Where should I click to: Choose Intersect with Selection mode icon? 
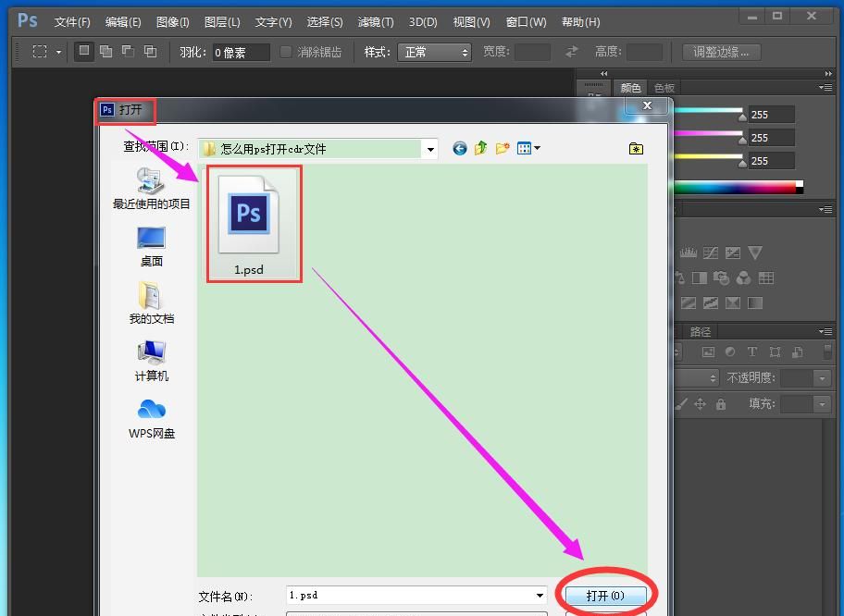[x=150, y=52]
